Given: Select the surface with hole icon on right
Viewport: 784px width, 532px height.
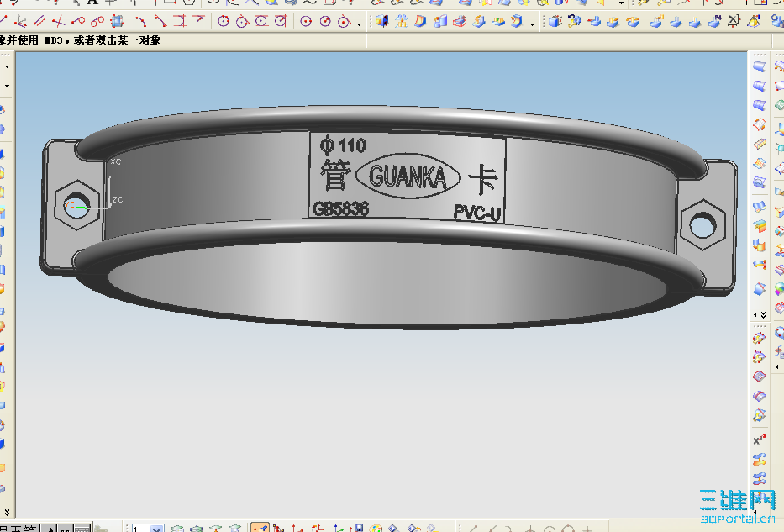Looking at the screenshot, I should tap(760, 182).
